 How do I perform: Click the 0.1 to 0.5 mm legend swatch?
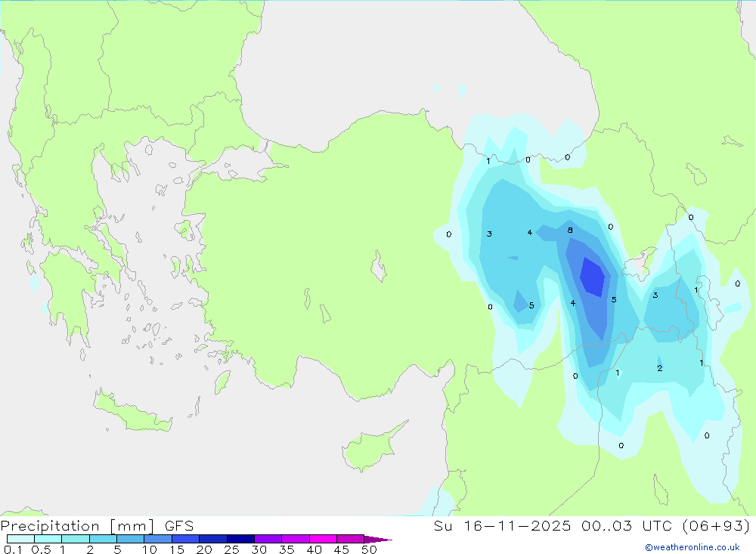coord(20,539)
